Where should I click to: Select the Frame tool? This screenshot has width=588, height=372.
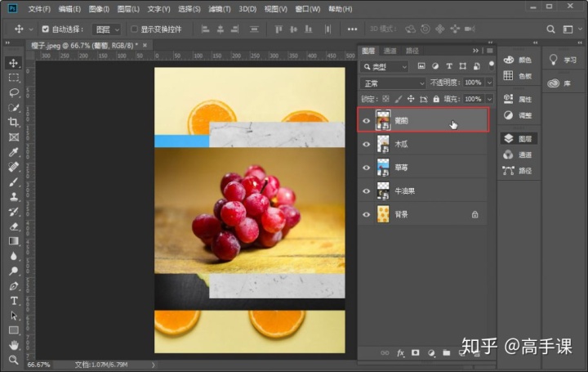point(14,137)
